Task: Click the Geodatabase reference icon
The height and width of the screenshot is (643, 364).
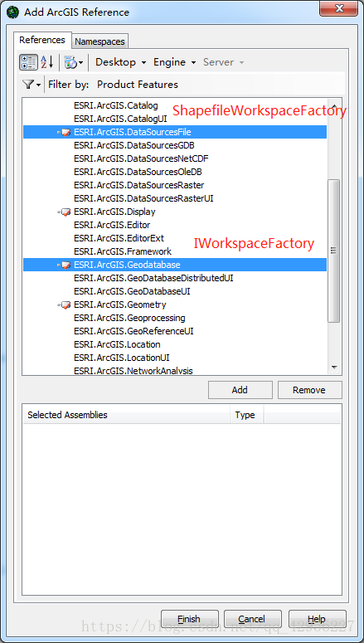Action: (x=65, y=265)
